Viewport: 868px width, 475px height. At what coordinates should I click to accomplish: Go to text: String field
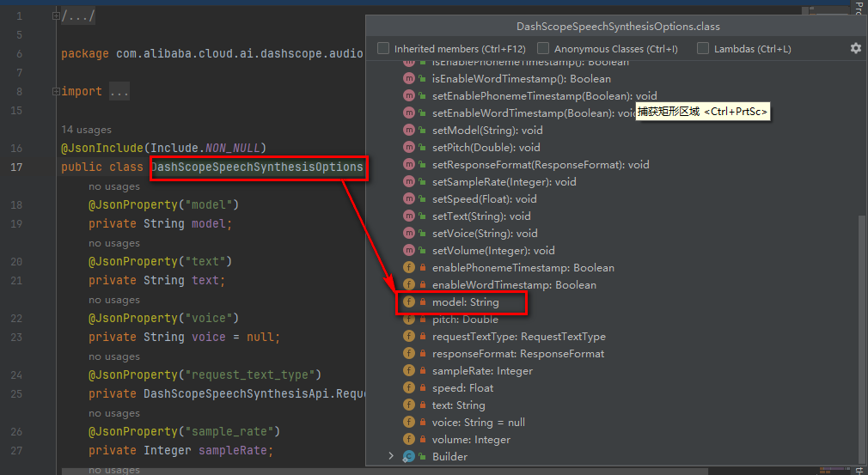(458, 405)
